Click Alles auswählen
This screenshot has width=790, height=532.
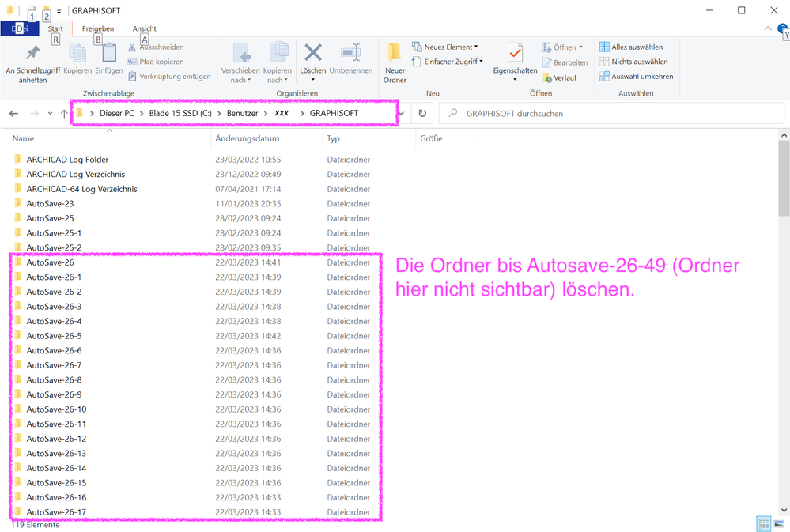(x=631, y=47)
